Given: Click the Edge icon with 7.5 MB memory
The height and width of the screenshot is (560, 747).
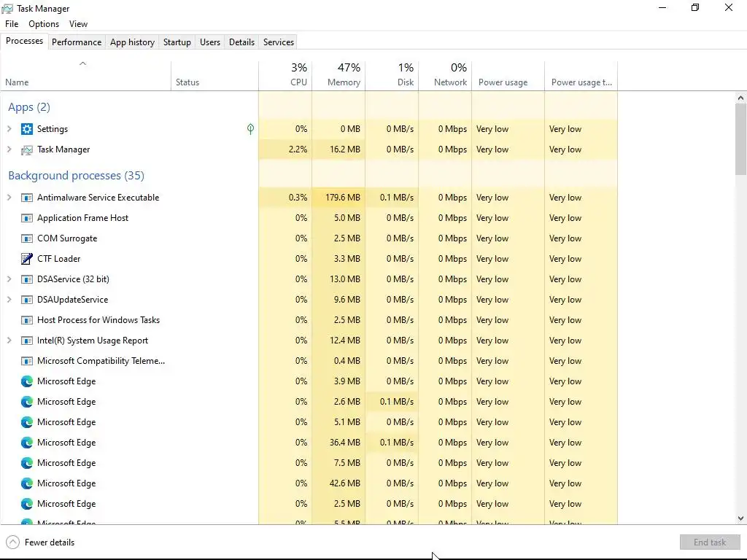Looking at the screenshot, I should (27, 463).
